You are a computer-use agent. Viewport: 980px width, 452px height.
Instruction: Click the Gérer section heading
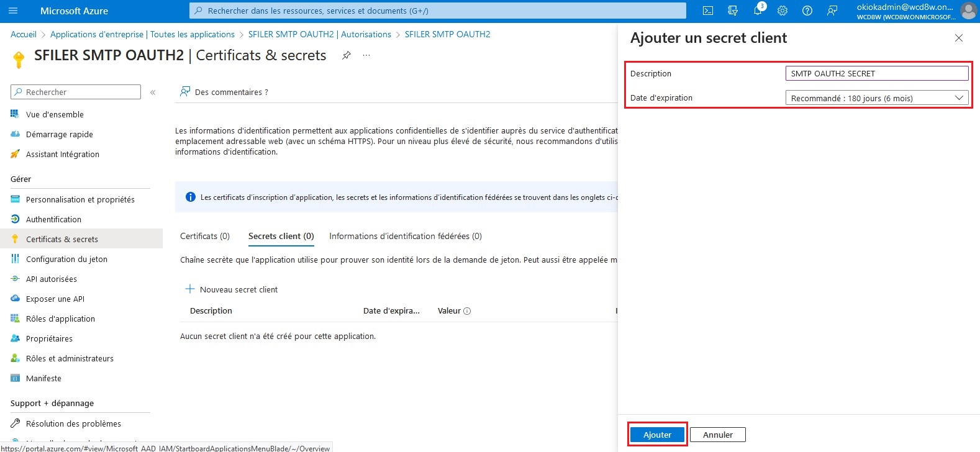20,179
